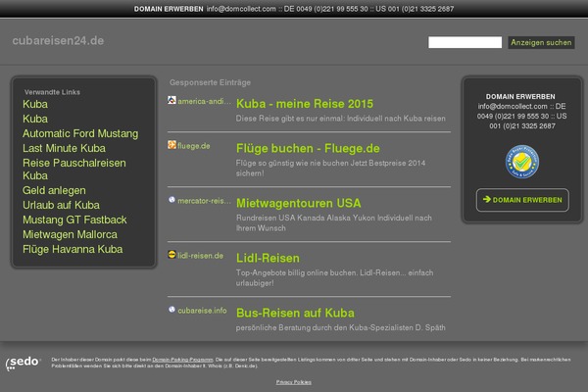Click the top bar DOMAIN ERWERBEN text
The height and width of the screenshot is (392, 588).
tap(169, 9)
